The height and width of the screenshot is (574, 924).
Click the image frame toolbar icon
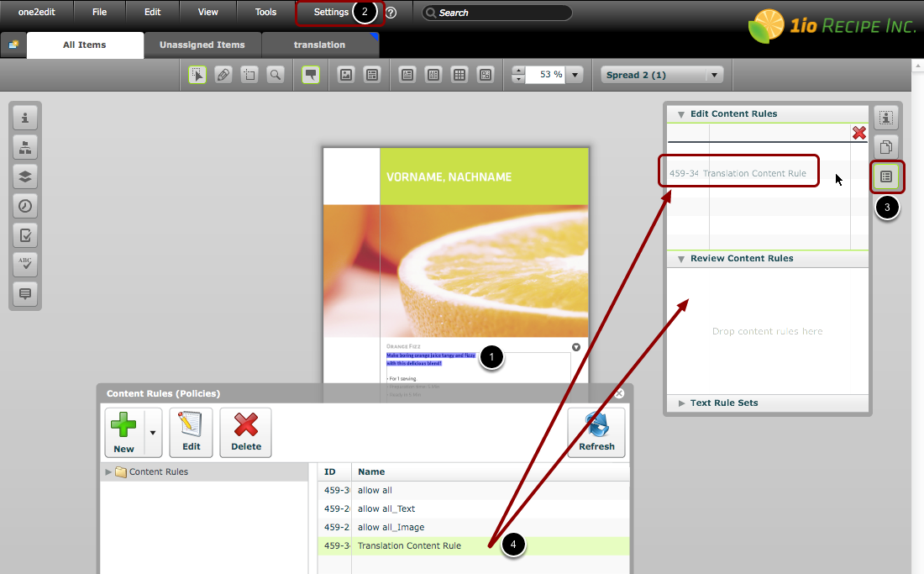(x=346, y=75)
